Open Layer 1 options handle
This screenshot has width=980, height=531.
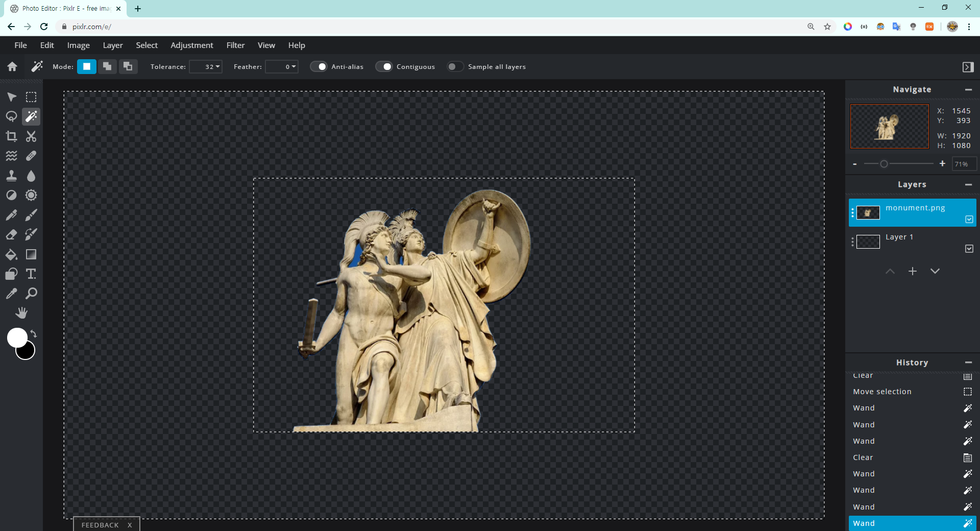click(852, 242)
